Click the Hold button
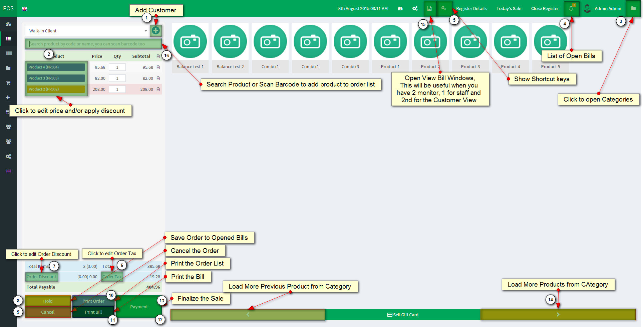Viewport: 644px width, 327px height. point(48,301)
